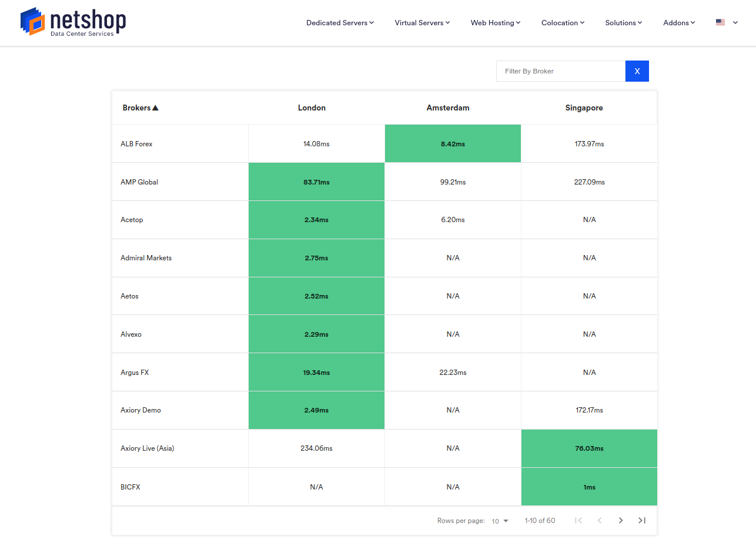Go to the next page arrow
Viewport: 756px width, 553px height.
[x=621, y=521]
